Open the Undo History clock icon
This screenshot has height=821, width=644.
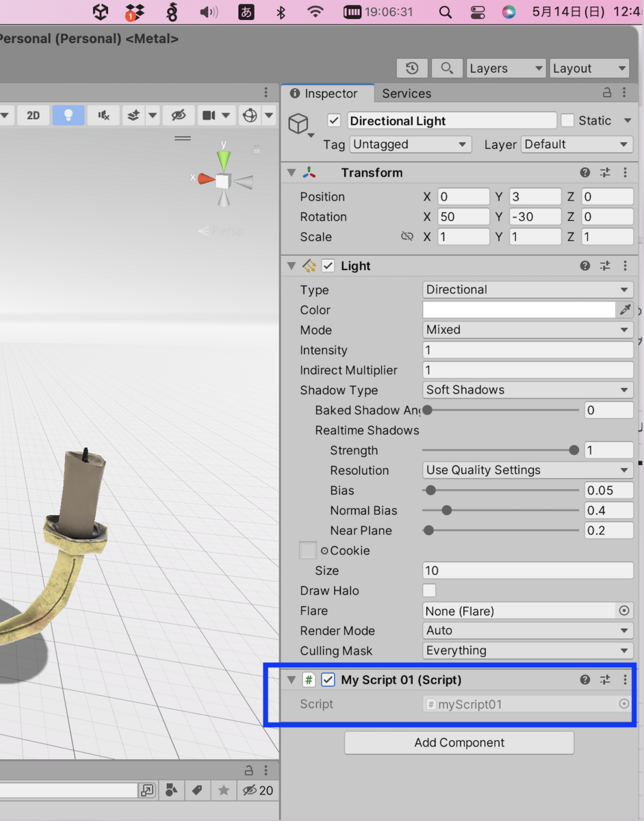tap(412, 68)
